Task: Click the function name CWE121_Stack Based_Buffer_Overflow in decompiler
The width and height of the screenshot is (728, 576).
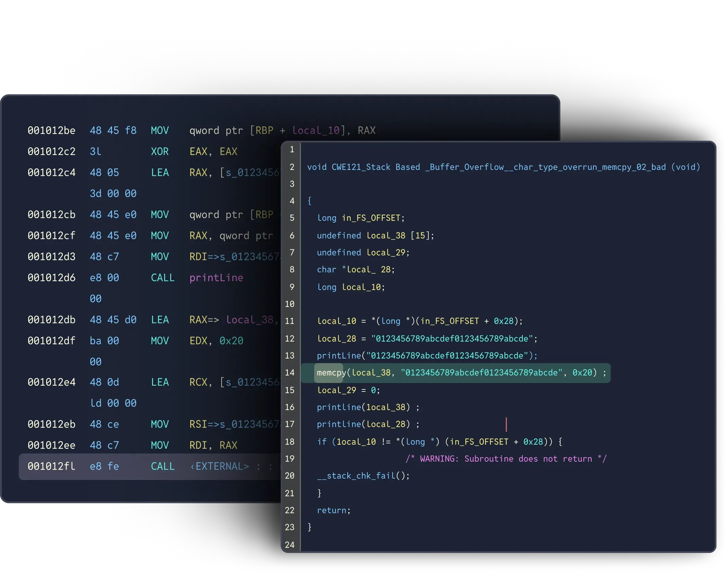Action: pos(499,167)
